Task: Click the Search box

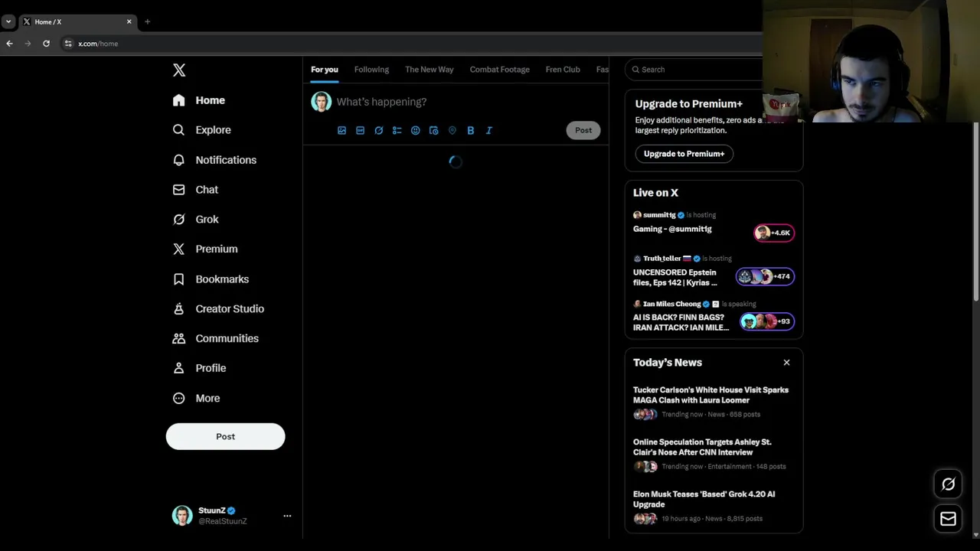Action: point(694,70)
